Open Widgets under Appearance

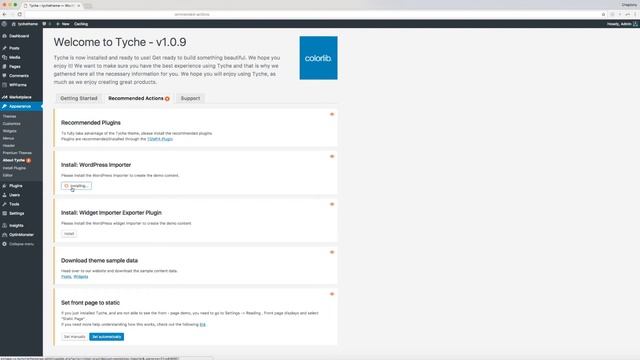click(x=9, y=131)
